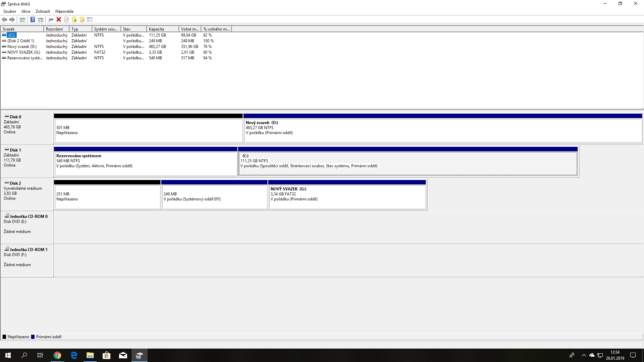Click the folder with green arrow icon

(74, 19)
